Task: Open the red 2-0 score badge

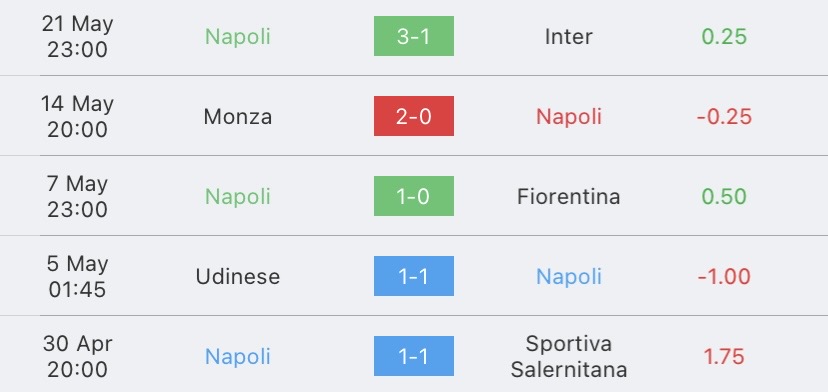Action: click(x=413, y=116)
